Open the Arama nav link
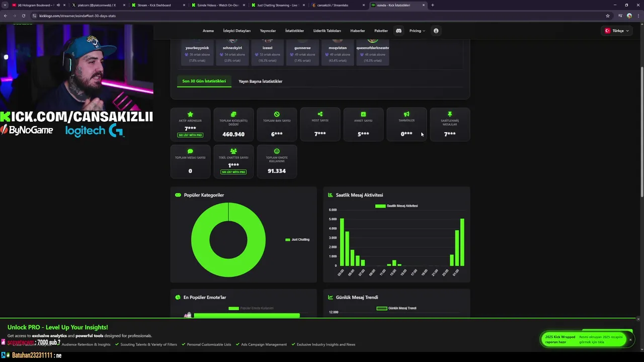644x362 pixels. (208, 31)
